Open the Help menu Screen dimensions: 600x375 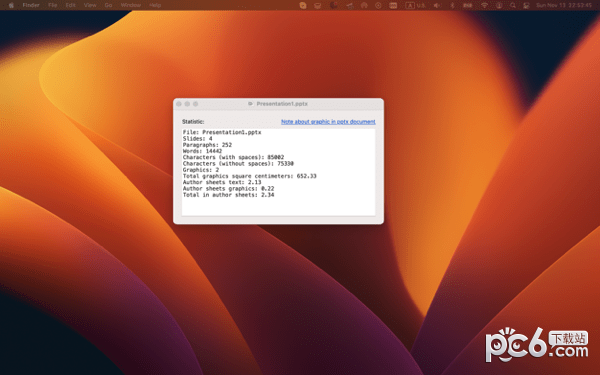click(x=155, y=5)
